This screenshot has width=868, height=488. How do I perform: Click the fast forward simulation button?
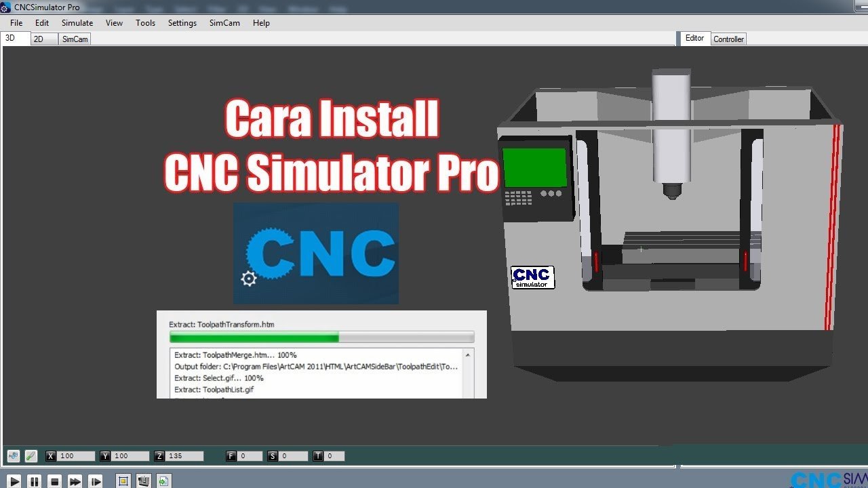coord(75,481)
